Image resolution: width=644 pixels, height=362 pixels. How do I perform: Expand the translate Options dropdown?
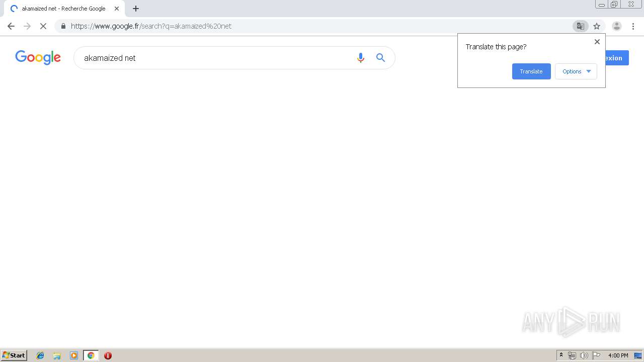(576, 71)
